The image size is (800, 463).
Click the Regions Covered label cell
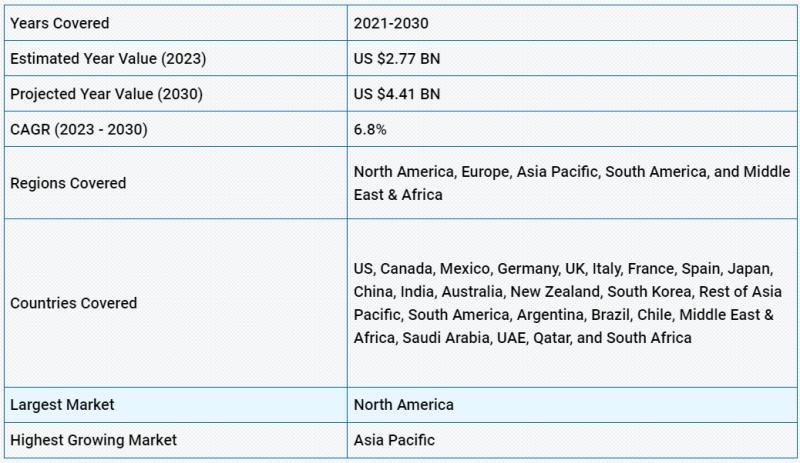point(176,183)
